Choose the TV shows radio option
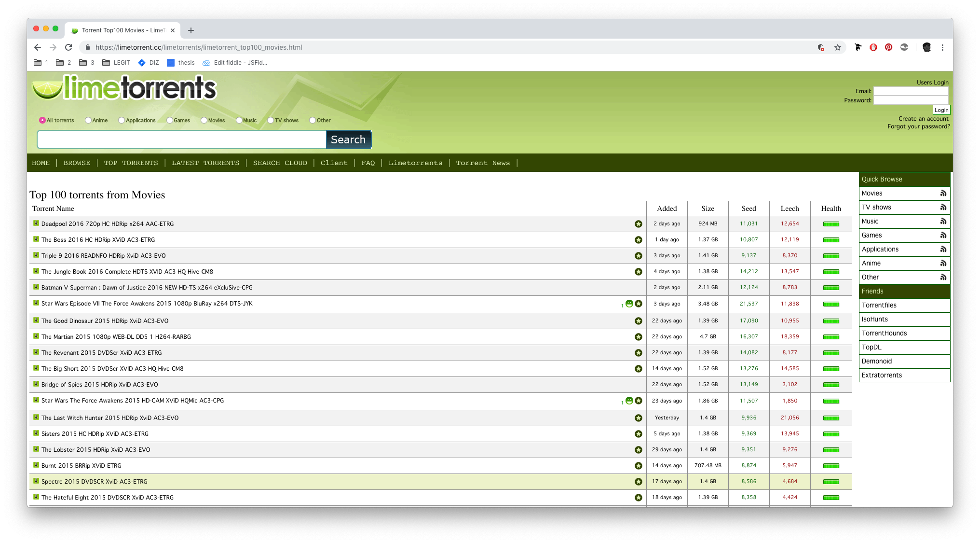980x543 pixels. point(271,120)
